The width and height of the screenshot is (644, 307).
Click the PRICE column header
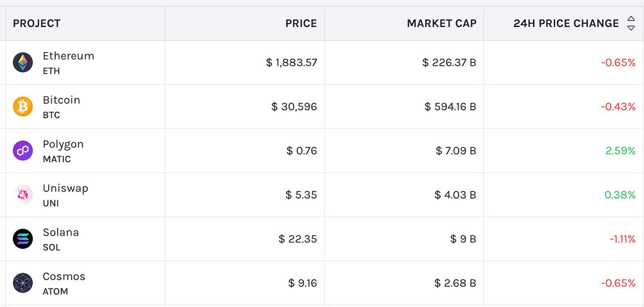[x=301, y=23]
